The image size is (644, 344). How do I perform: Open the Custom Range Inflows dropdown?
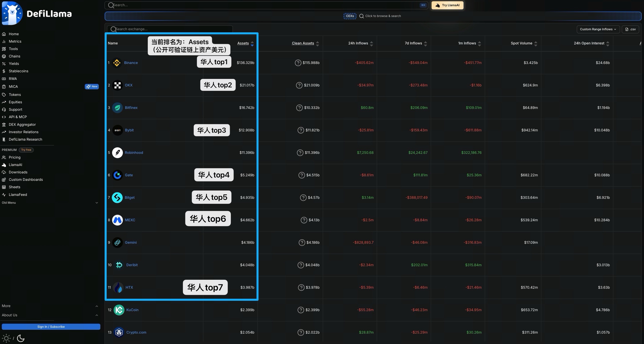click(598, 29)
